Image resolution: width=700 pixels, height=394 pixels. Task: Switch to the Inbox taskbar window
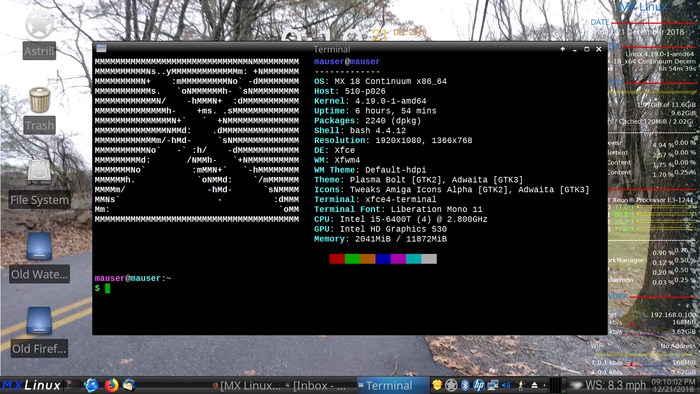pyautogui.click(x=315, y=386)
